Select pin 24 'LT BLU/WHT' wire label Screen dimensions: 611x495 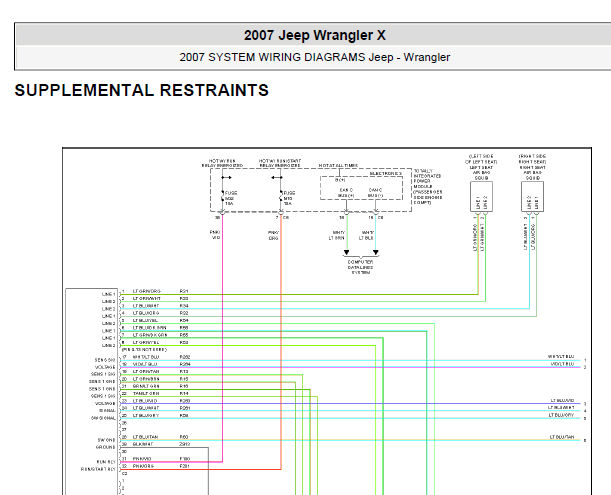[x=146, y=408]
